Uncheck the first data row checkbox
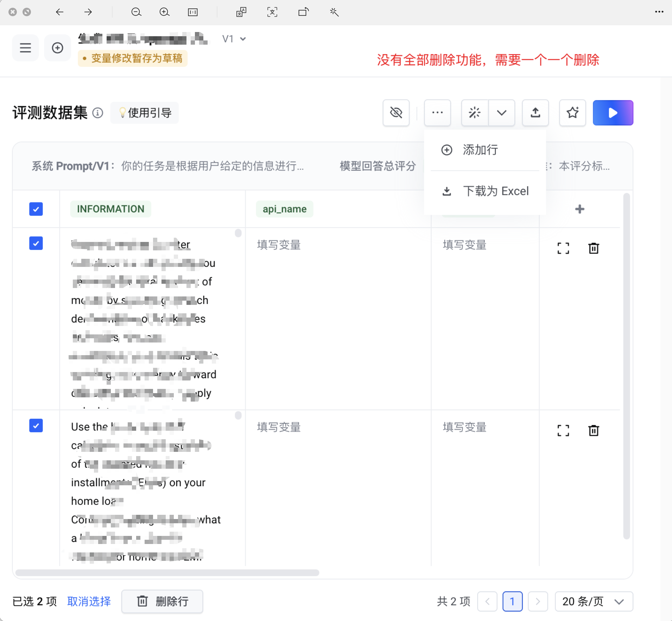 point(36,243)
